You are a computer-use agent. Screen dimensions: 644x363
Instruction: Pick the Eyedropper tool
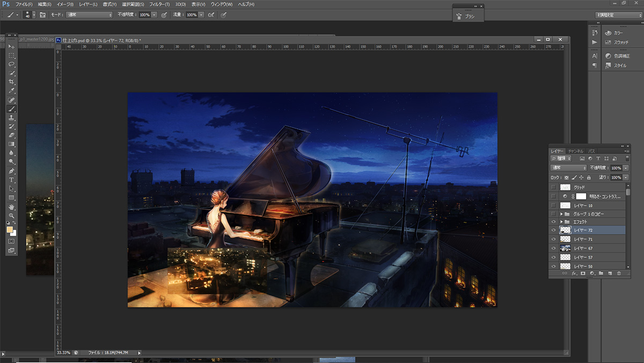pos(11,91)
